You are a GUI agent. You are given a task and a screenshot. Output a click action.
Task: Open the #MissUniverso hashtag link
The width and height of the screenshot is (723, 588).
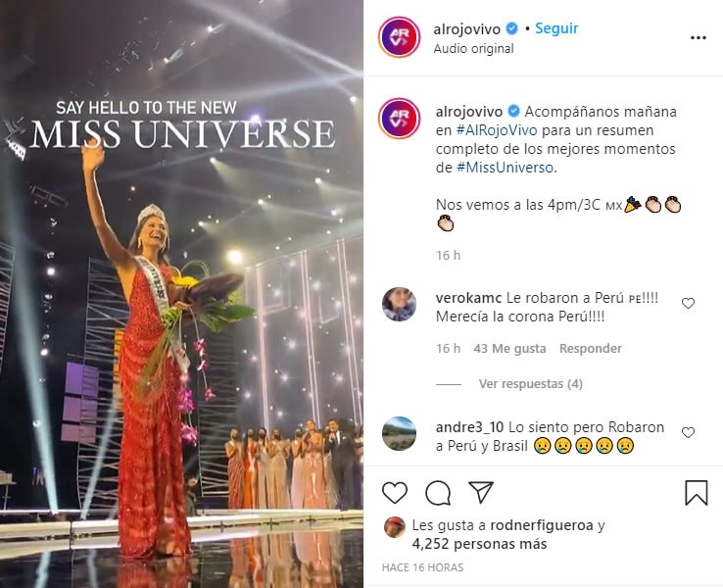[505, 168]
